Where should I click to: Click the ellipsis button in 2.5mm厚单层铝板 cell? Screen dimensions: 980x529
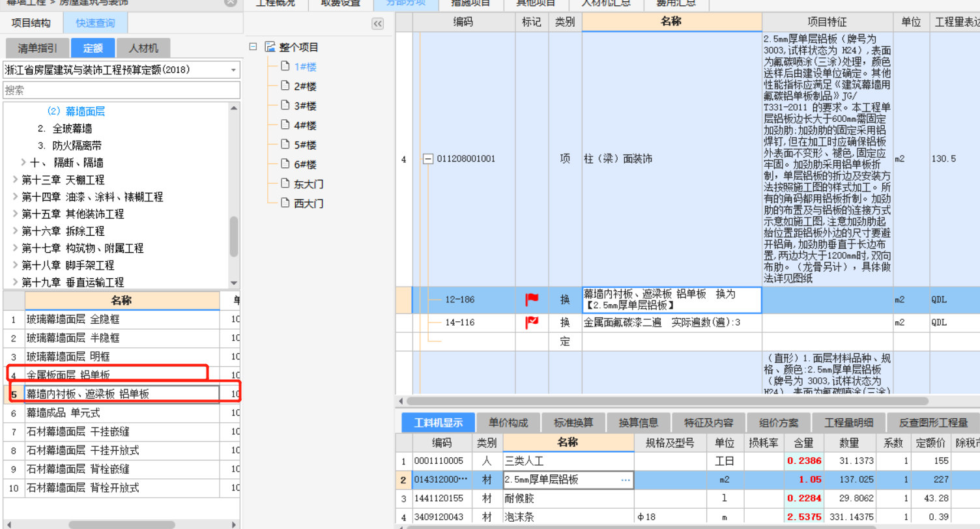[626, 480]
